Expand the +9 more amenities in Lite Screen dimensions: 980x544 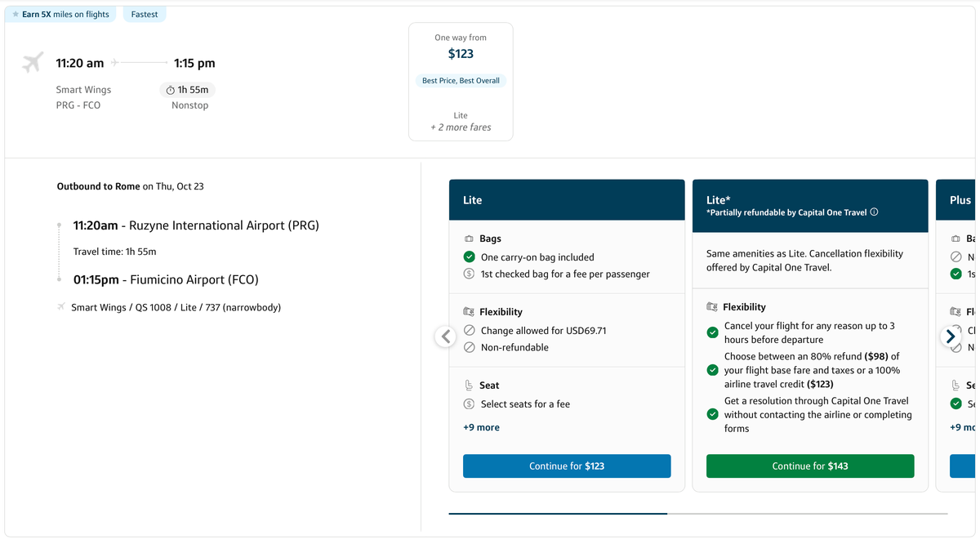481,427
